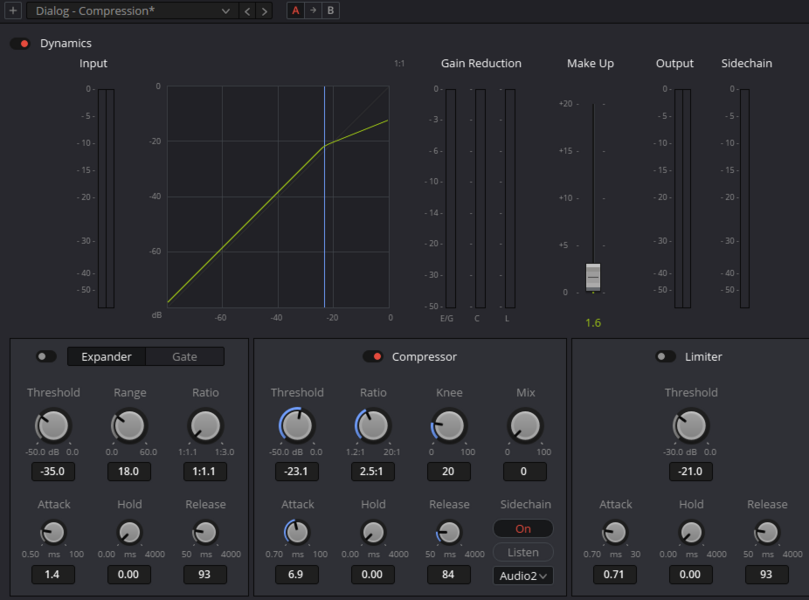The image size is (809, 600).
Task: Click Expander Threshold value field -35.0
Action: pyautogui.click(x=53, y=472)
